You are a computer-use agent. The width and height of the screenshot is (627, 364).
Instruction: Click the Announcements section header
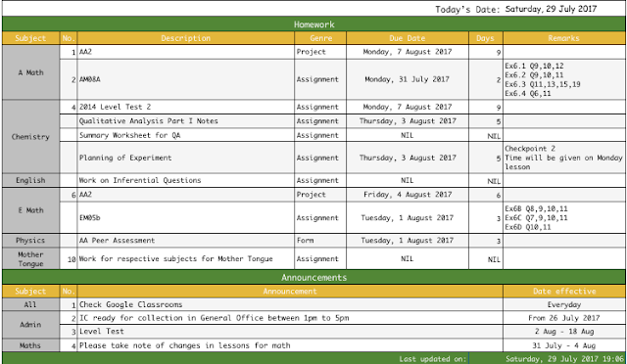tap(313, 277)
